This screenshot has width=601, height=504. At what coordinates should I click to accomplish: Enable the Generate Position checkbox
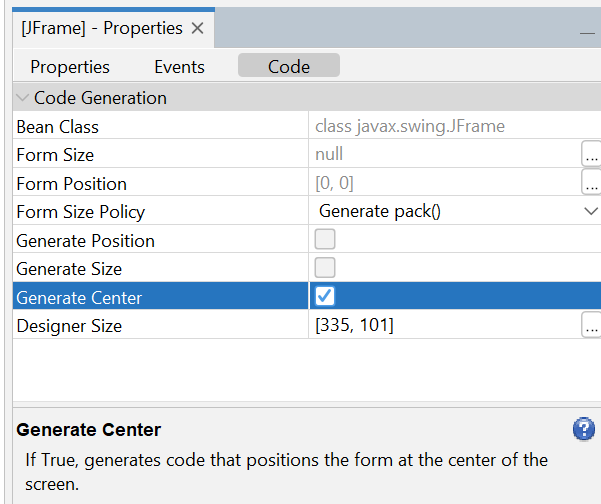pyautogui.click(x=325, y=239)
